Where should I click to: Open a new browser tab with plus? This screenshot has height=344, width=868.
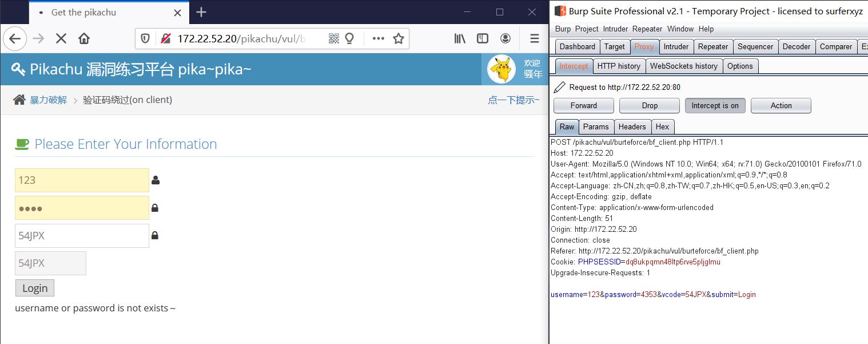click(x=201, y=12)
